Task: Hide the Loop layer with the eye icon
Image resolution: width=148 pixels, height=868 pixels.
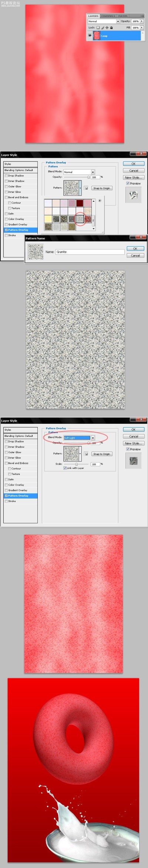Action: point(90,36)
